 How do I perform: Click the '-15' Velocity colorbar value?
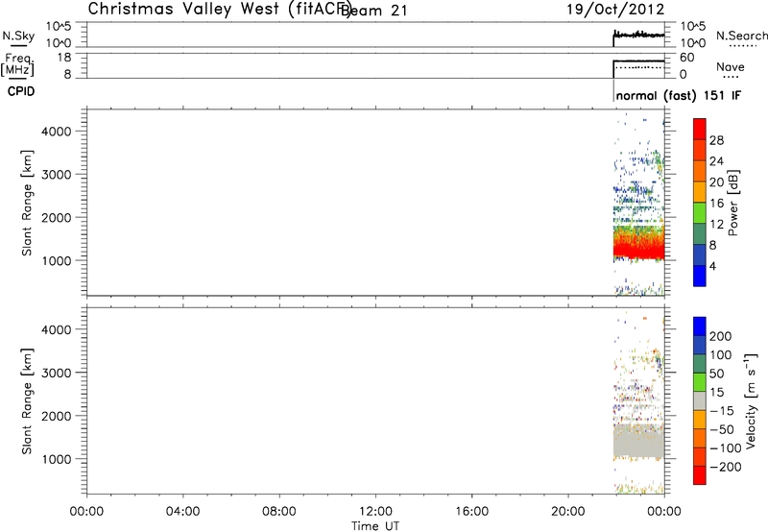click(721, 411)
